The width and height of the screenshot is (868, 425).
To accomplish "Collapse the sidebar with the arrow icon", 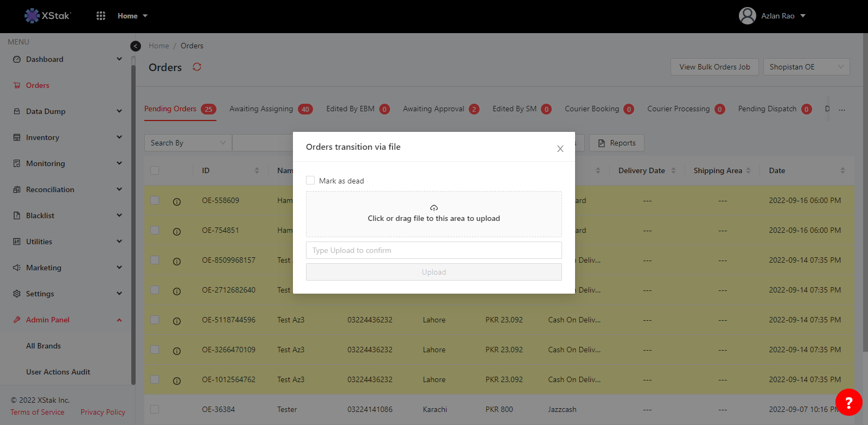I will click(136, 46).
